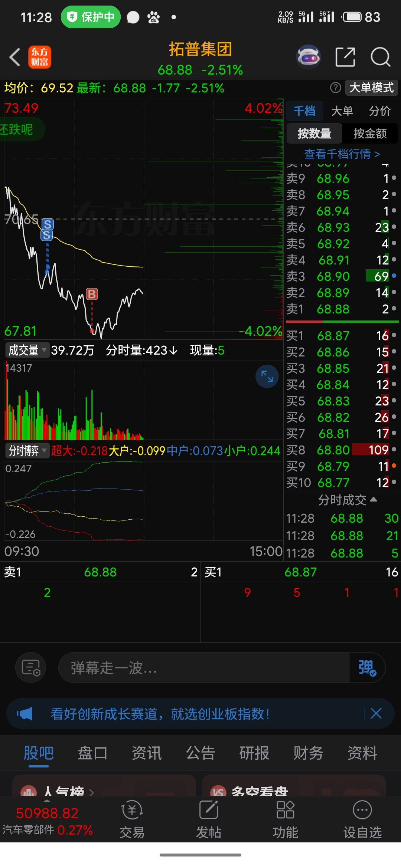Toggle the 弹 danmaku button

coord(367,668)
